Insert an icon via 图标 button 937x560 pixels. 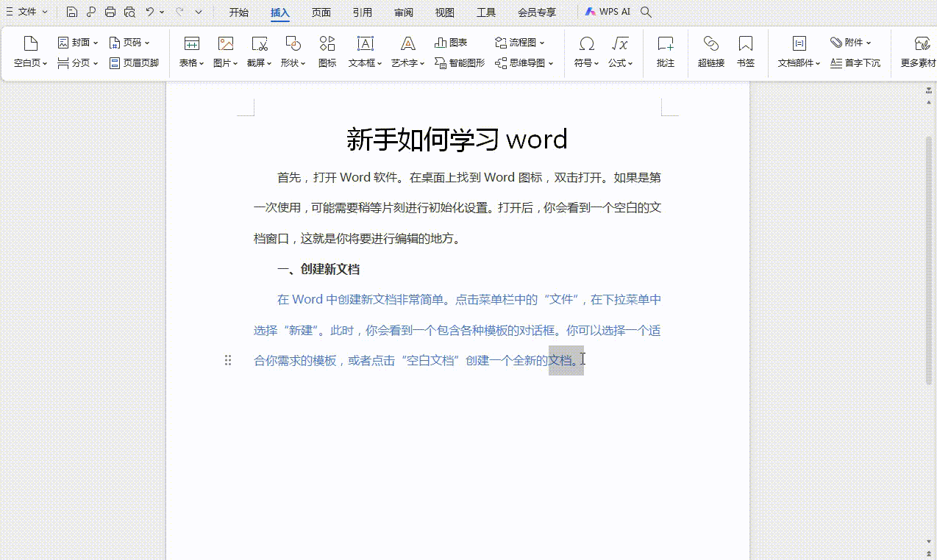327,51
